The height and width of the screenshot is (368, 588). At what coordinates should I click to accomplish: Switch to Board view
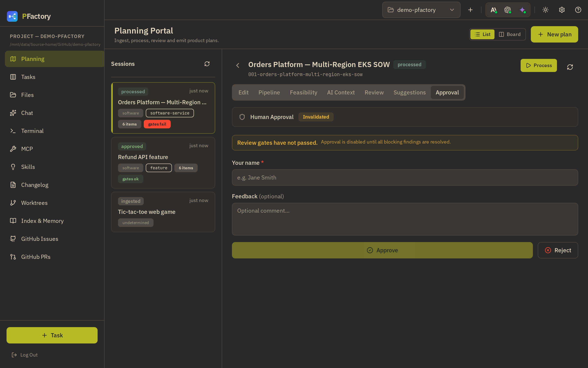pyautogui.click(x=510, y=34)
